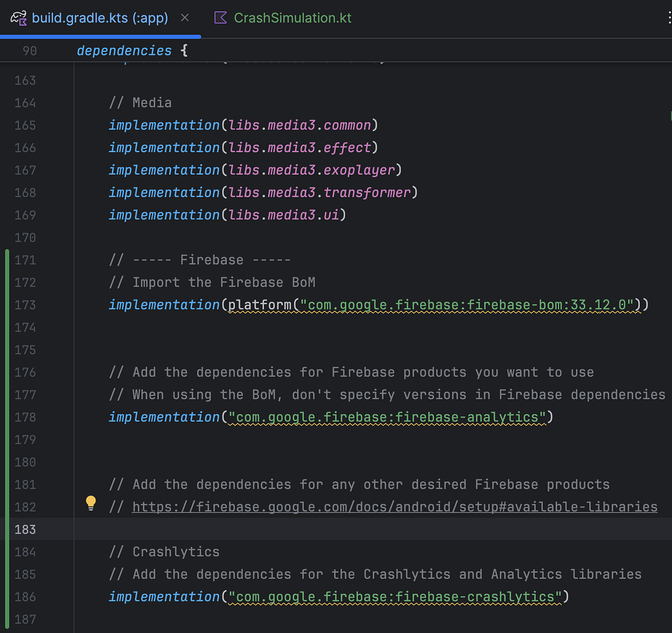Open the quick-fix light bulb at line 182
Screen dimensions: 672x633
[x=91, y=503]
